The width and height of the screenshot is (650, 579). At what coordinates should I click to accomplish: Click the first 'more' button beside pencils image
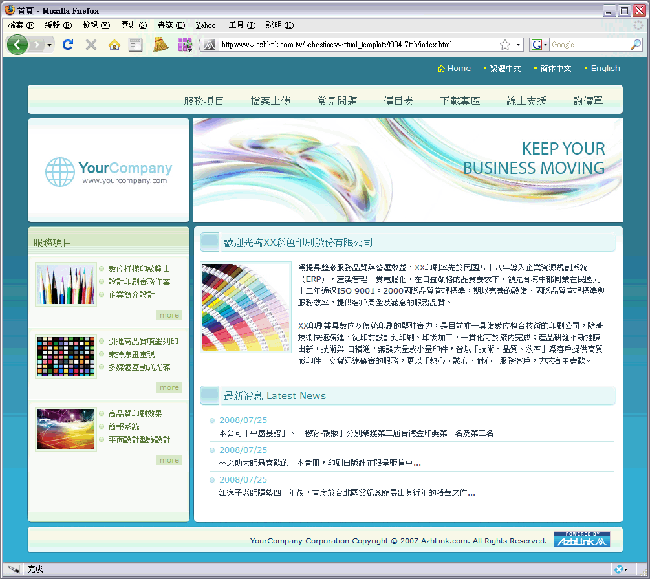[x=169, y=315]
